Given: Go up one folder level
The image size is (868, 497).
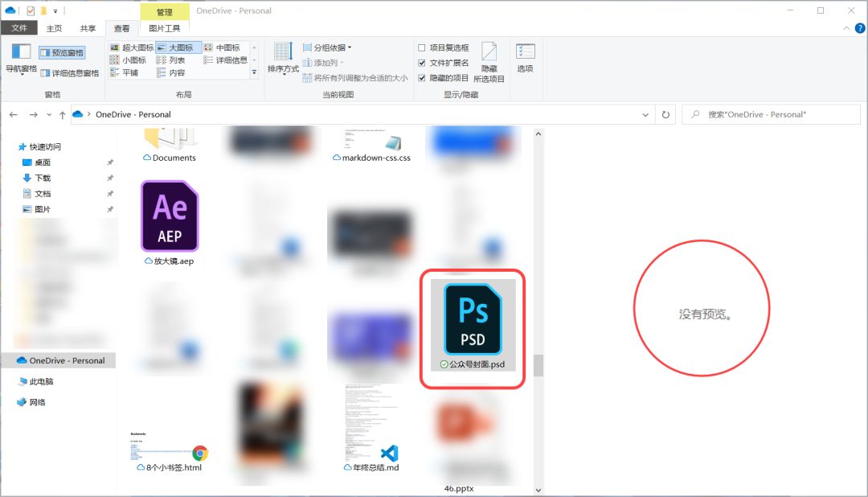Looking at the screenshot, I should 62,115.
